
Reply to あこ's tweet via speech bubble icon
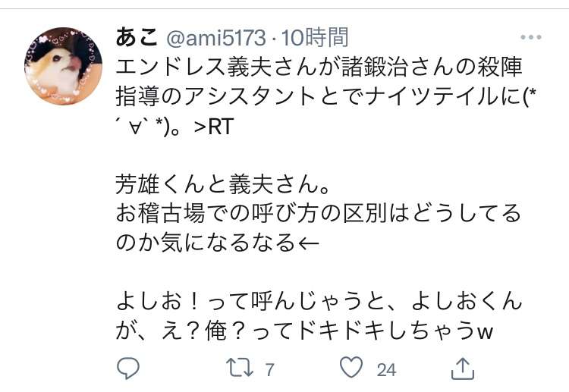click(x=128, y=368)
